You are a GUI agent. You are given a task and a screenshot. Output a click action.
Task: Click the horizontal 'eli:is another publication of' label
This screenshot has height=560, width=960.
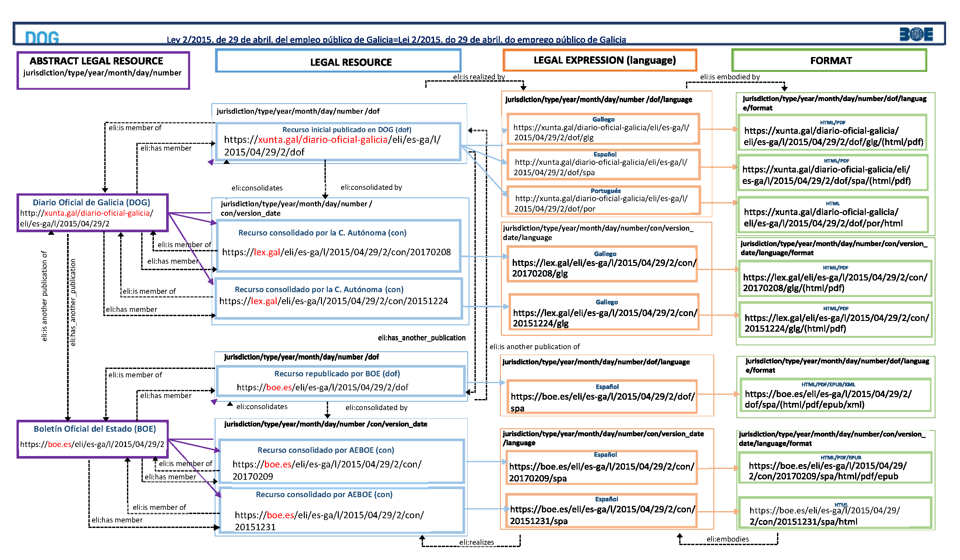[535, 347]
